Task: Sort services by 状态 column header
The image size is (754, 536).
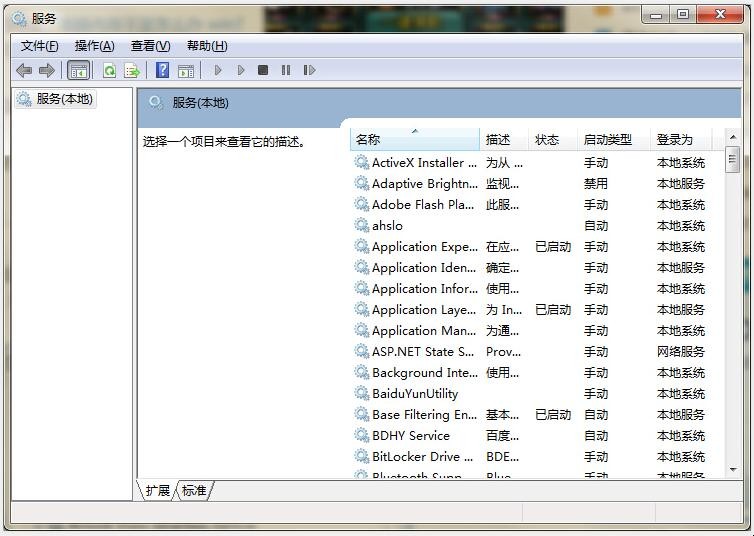Action: pyautogui.click(x=547, y=140)
